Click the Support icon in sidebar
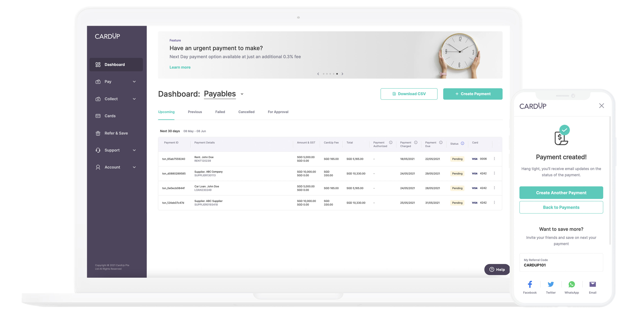Image resolution: width=644 pixels, height=322 pixels. pyautogui.click(x=97, y=150)
